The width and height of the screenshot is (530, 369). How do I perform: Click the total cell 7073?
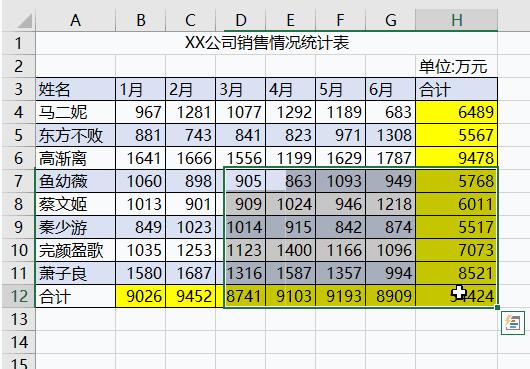457,250
